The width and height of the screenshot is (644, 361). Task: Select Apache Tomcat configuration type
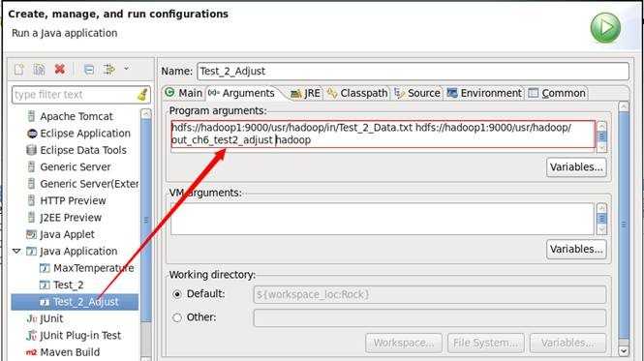[x=76, y=117]
